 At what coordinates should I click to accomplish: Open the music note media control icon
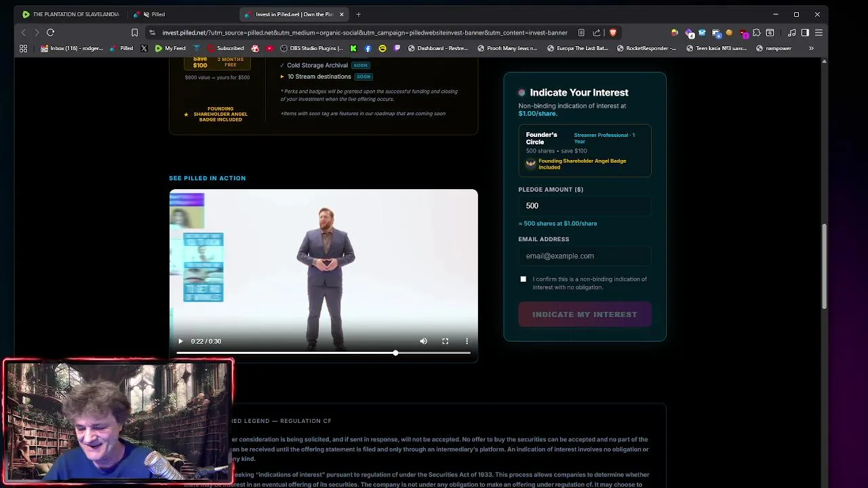[x=791, y=33]
